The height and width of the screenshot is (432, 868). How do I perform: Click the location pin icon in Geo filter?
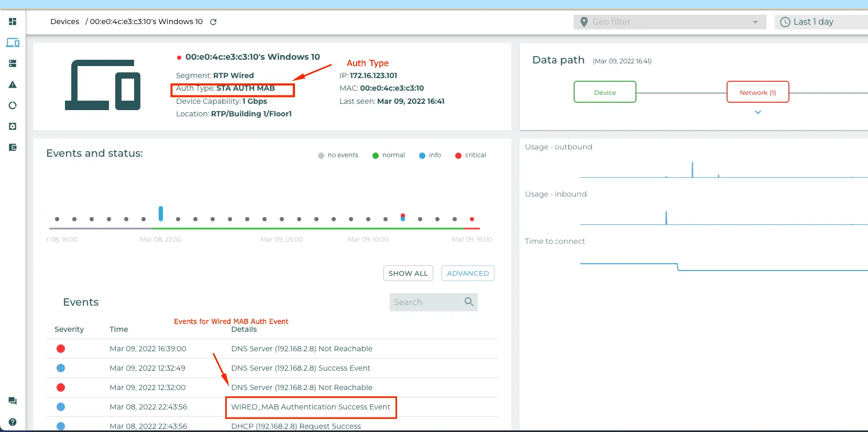click(584, 22)
